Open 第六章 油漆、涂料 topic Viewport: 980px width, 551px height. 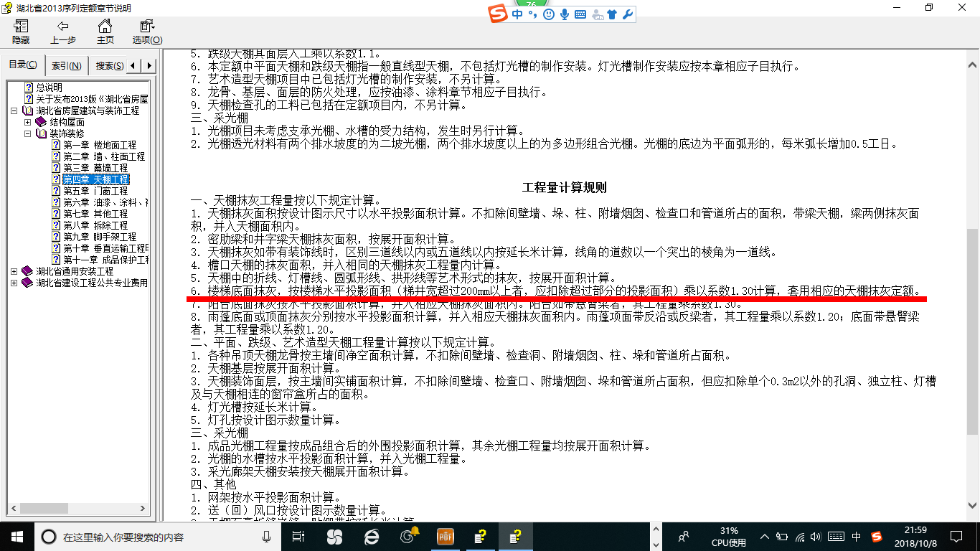[x=105, y=202]
